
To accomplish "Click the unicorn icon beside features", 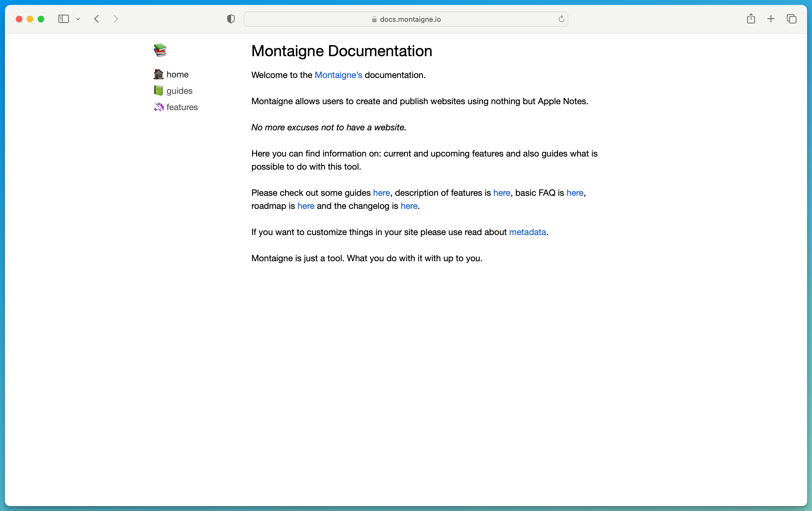I will tap(159, 107).
